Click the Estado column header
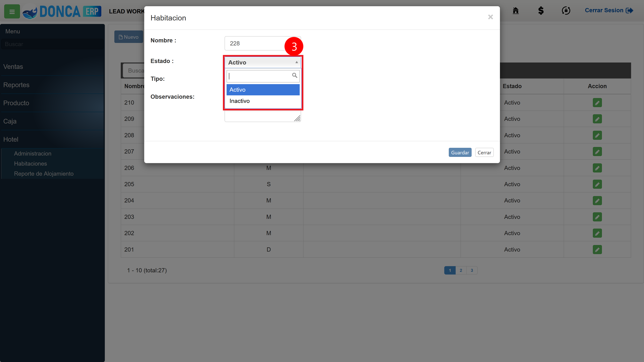This screenshot has width=644, height=362. pyautogui.click(x=512, y=86)
